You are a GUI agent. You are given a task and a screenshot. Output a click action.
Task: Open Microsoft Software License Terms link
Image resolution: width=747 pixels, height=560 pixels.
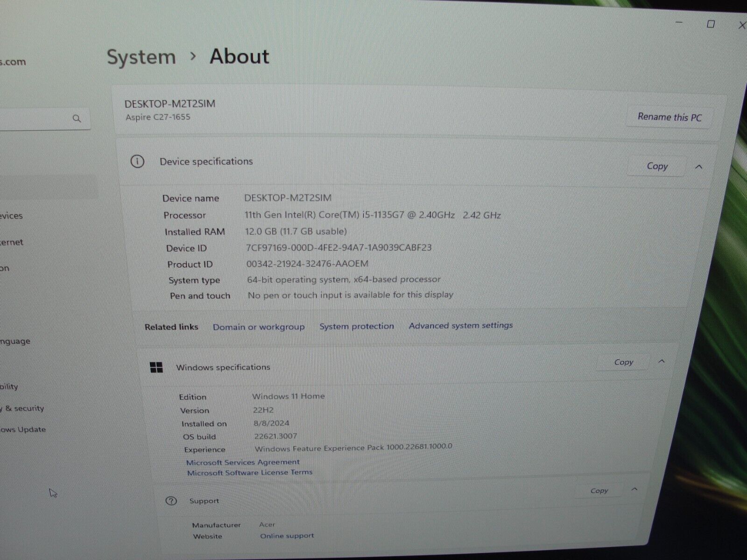click(x=250, y=473)
